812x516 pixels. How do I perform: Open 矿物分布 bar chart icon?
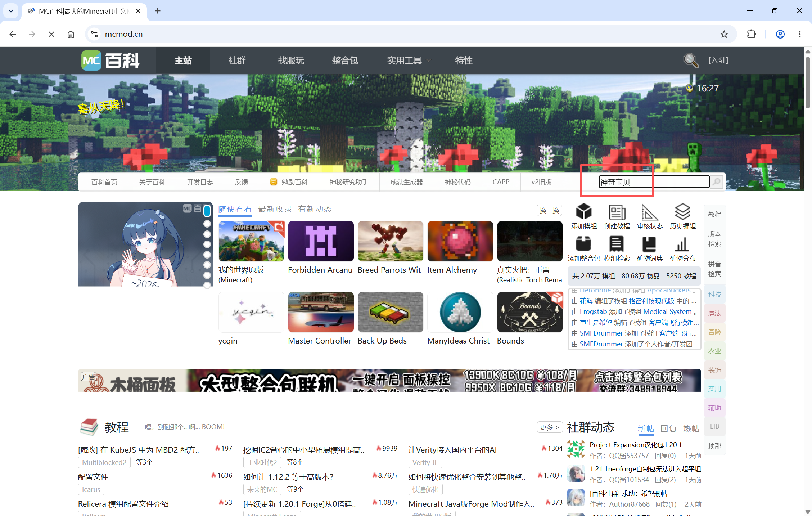[x=682, y=244]
